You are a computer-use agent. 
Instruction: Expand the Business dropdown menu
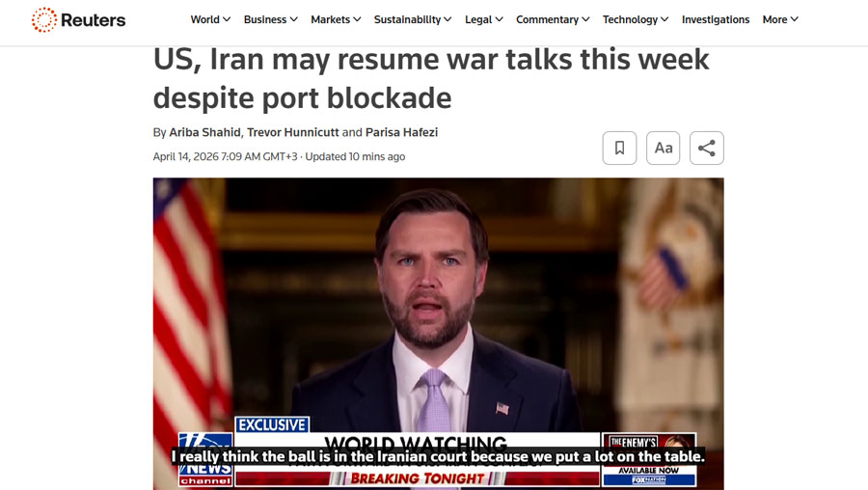click(x=271, y=19)
